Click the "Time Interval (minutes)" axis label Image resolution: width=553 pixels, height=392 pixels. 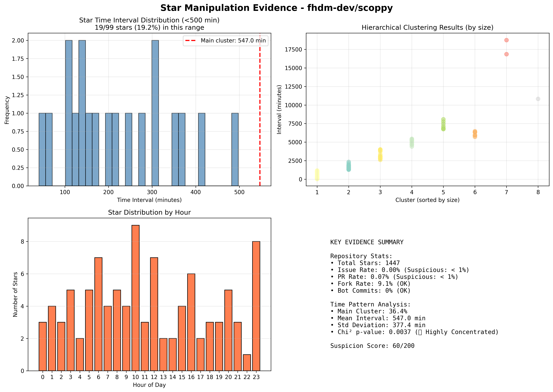coord(149,200)
